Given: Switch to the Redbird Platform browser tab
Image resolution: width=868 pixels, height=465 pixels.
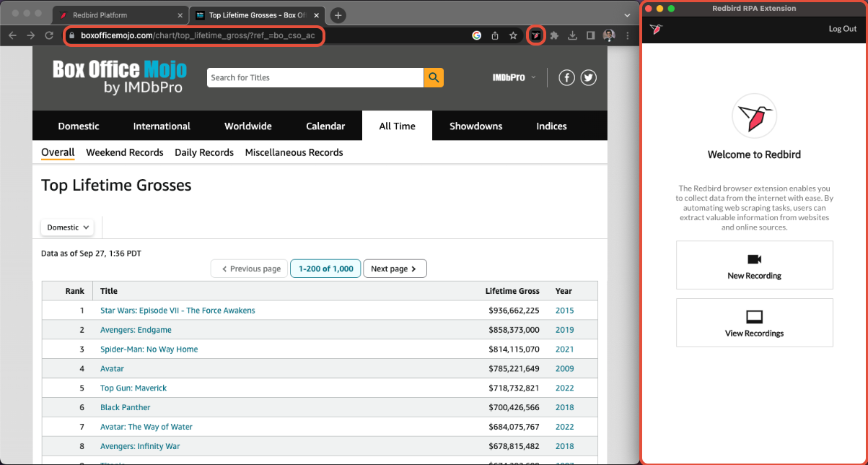Looking at the screenshot, I should pos(119,15).
